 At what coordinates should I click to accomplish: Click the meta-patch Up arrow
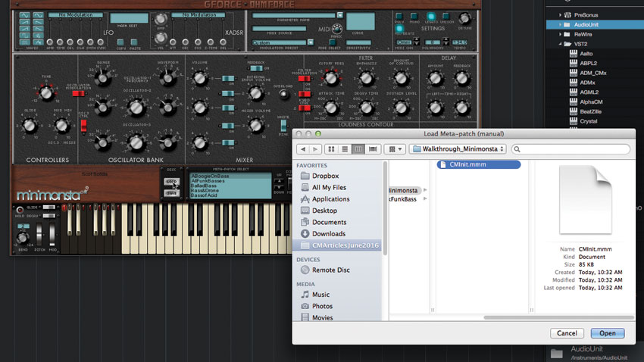point(279,181)
